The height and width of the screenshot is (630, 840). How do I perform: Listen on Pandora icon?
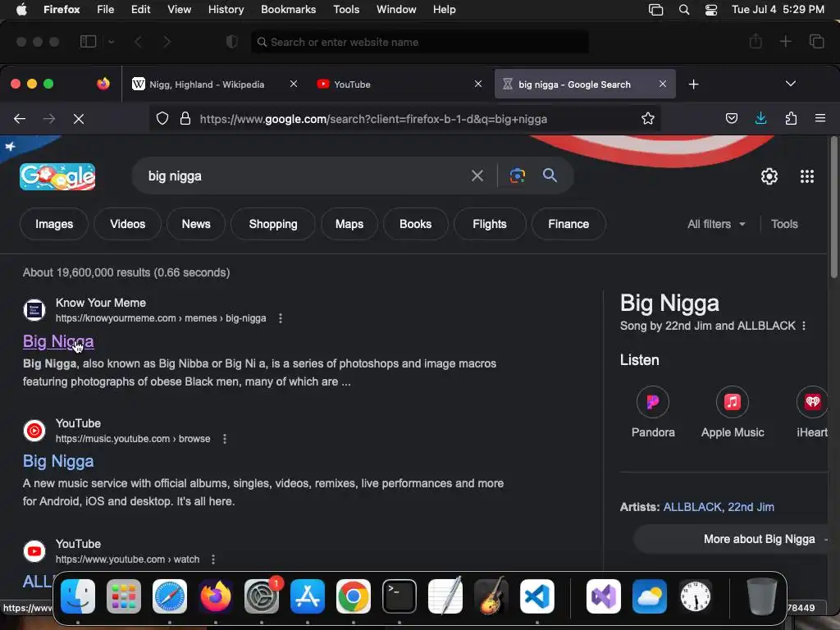[652, 402]
